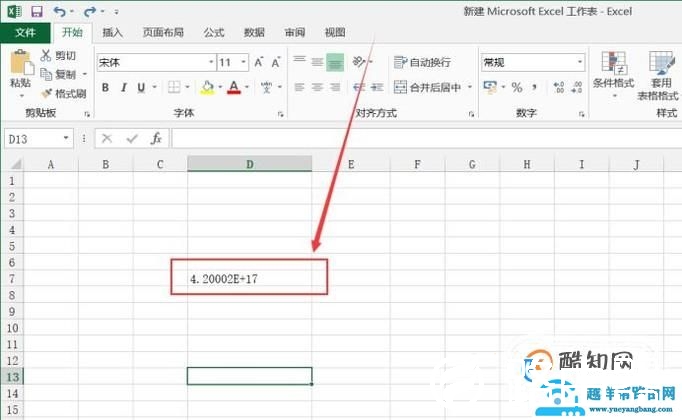Viewport: 682px width, 420px height.
Task: Open the 文件 menu
Action: click(25, 33)
